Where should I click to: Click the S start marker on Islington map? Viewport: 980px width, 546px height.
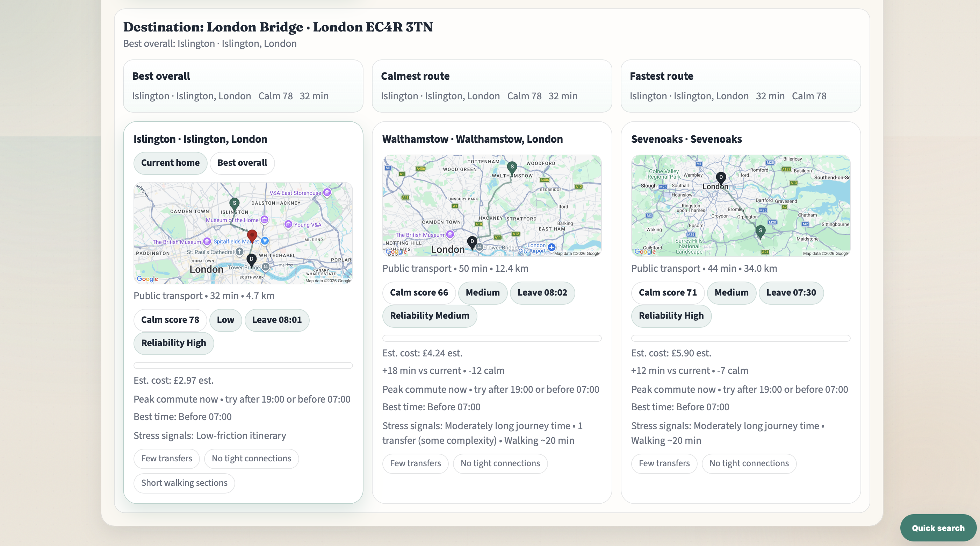point(235,203)
